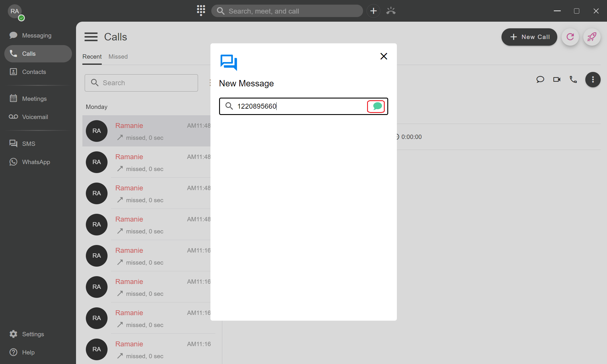The height and width of the screenshot is (364, 607).
Task: Open the three-dot more options menu
Action: pyautogui.click(x=593, y=79)
